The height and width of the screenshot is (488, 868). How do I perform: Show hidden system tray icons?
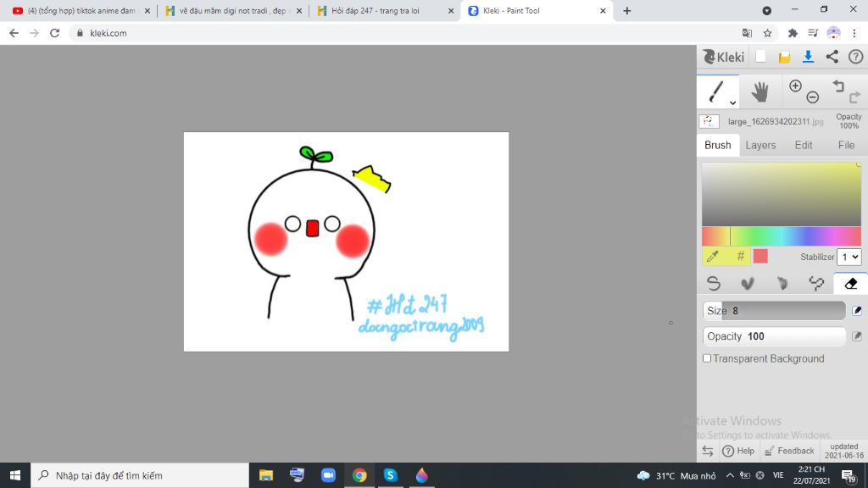[x=730, y=475]
